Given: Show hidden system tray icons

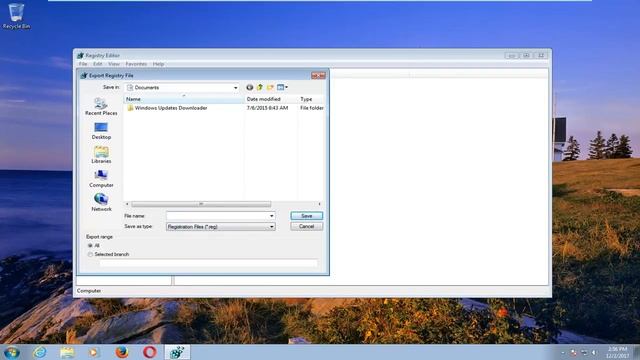Looking at the screenshot, I should click(x=563, y=352).
